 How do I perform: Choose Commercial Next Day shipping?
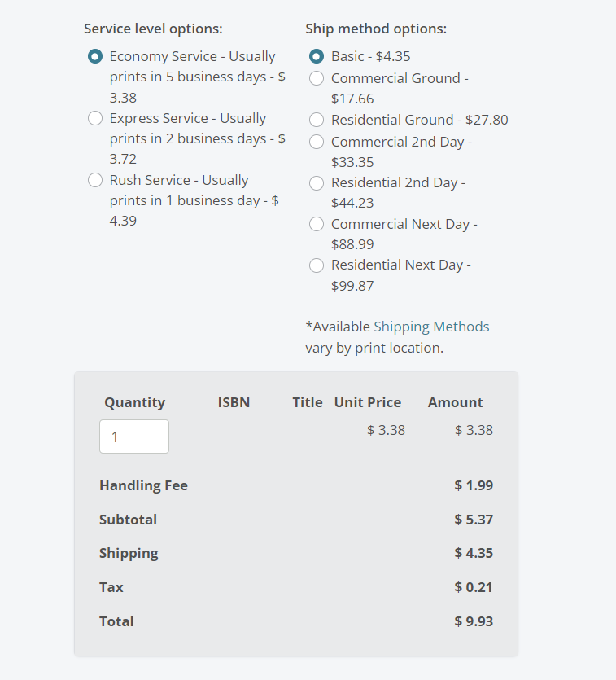point(316,224)
